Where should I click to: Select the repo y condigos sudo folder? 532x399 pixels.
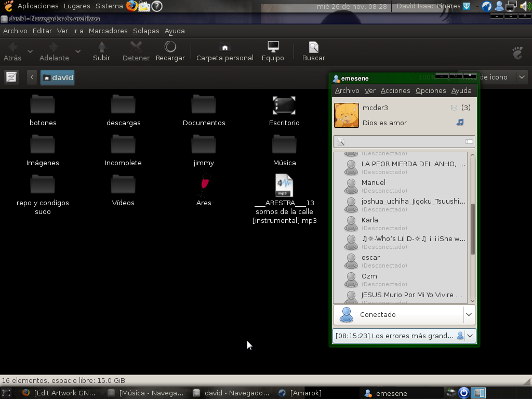pos(43,195)
